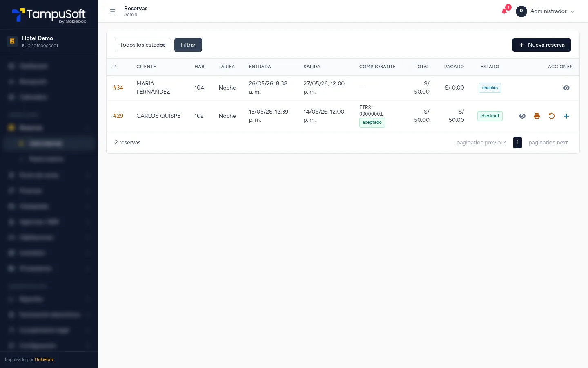Select the CARLOS QUISPE client cell

click(x=158, y=116)
